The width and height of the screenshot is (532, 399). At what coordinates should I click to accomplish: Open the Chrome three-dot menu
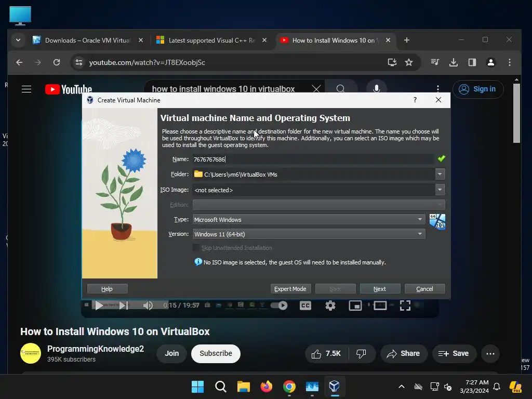[509, 62]
